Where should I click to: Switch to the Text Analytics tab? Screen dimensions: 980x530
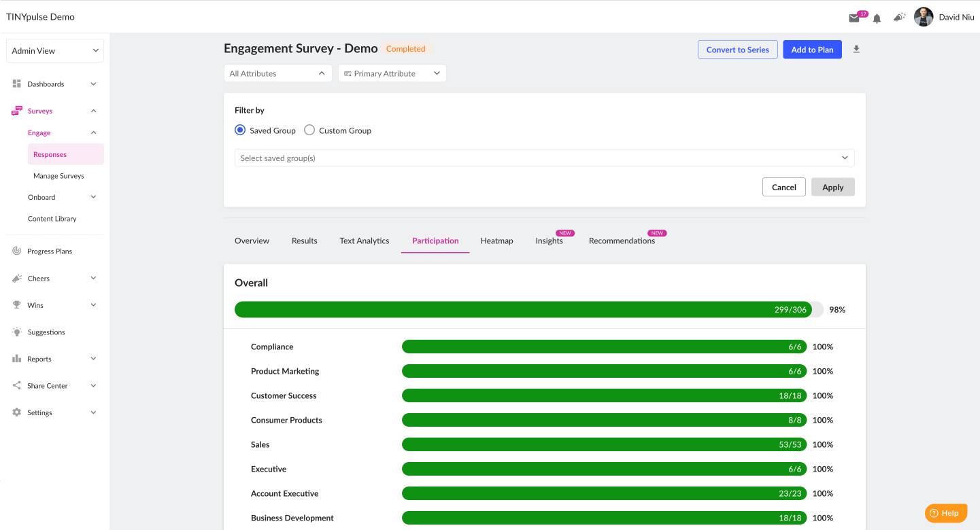365,241
